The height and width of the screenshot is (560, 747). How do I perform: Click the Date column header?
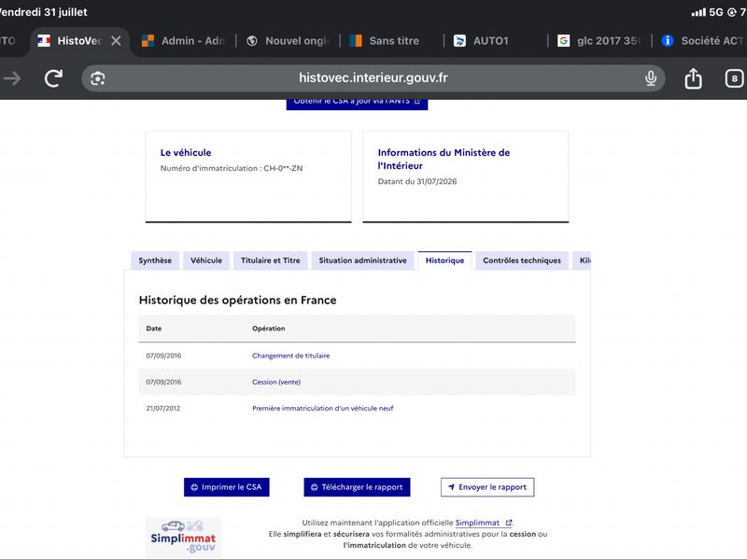coord(154,329)
